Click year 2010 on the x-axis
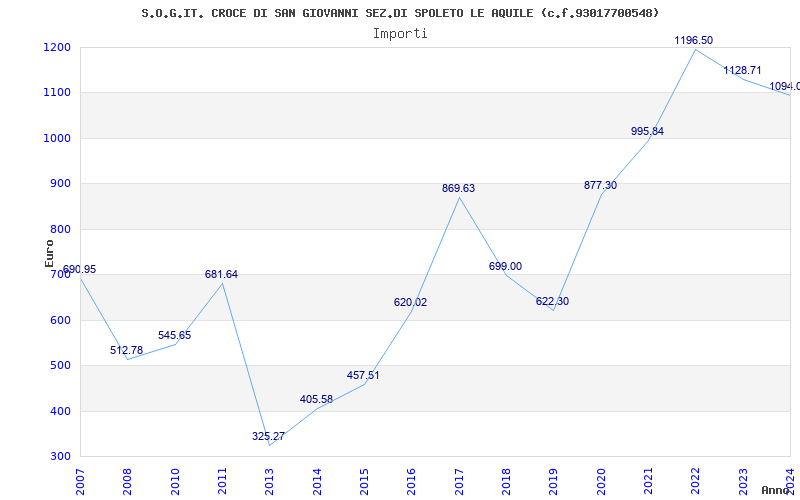This screenshot has width=800, height=500. pyautogui.click(x=175, y=480)
